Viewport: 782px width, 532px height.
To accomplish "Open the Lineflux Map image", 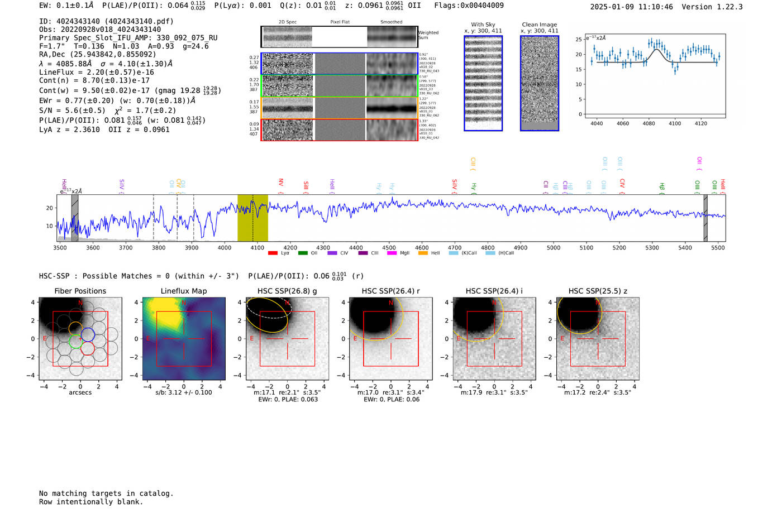I will click(184, 338).
